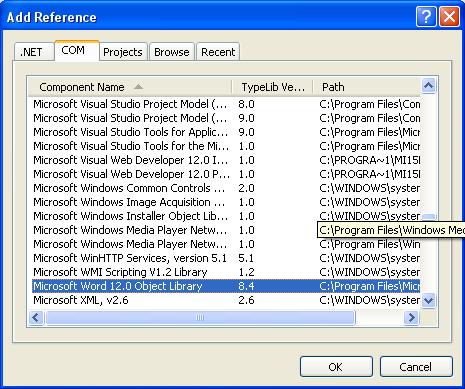
Task: Confirm with the OK button
Action: pos(336,367)
